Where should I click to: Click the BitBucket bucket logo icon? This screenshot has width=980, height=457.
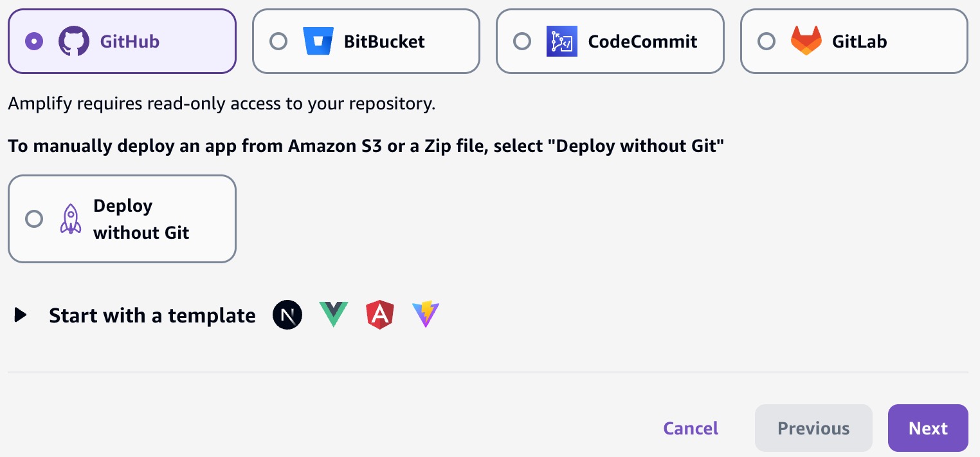[318, 41]
